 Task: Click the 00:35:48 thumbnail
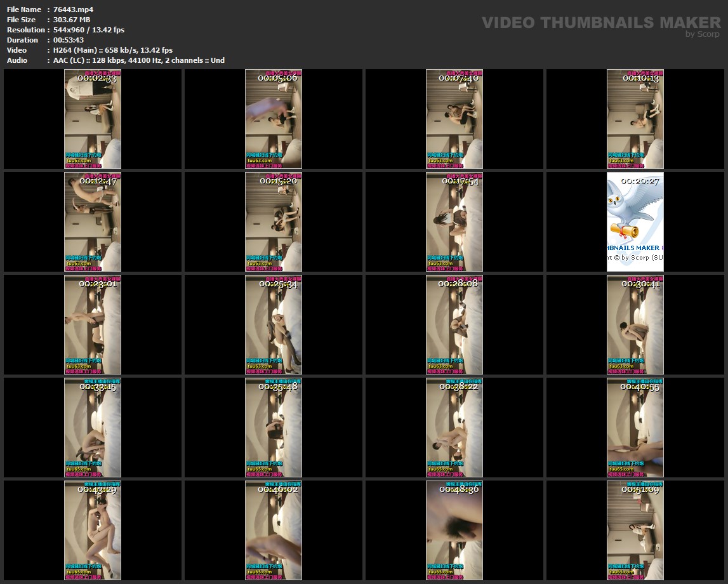(273, 427)
